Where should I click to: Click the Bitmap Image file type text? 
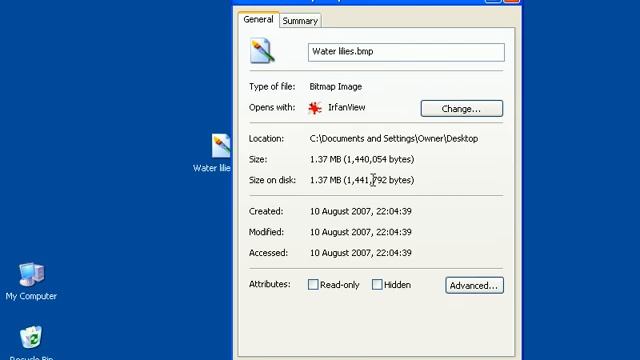click(336, 87)
